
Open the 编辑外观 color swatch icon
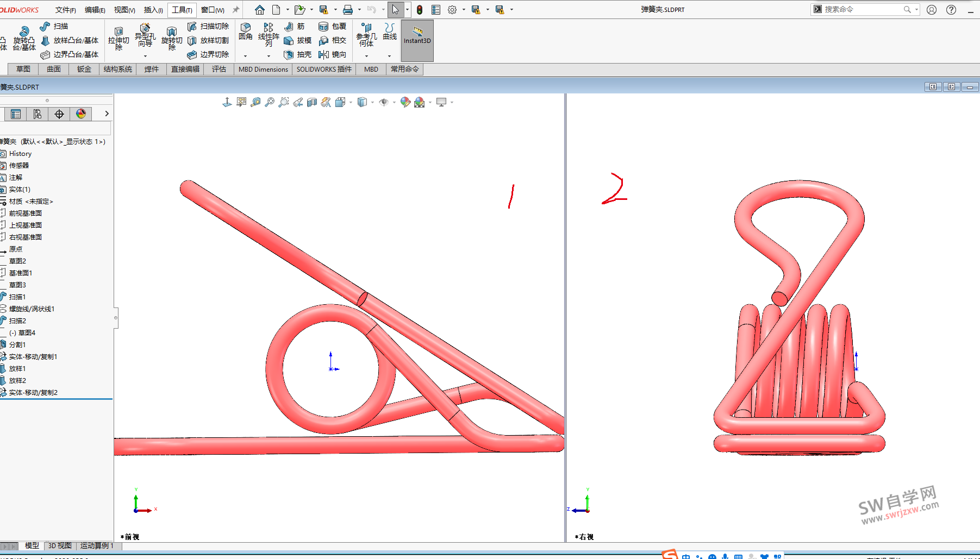click(406, 102)
